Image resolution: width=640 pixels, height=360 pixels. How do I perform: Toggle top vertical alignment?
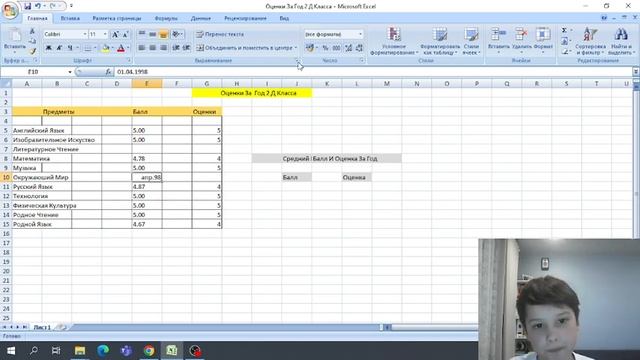(142, 34)
